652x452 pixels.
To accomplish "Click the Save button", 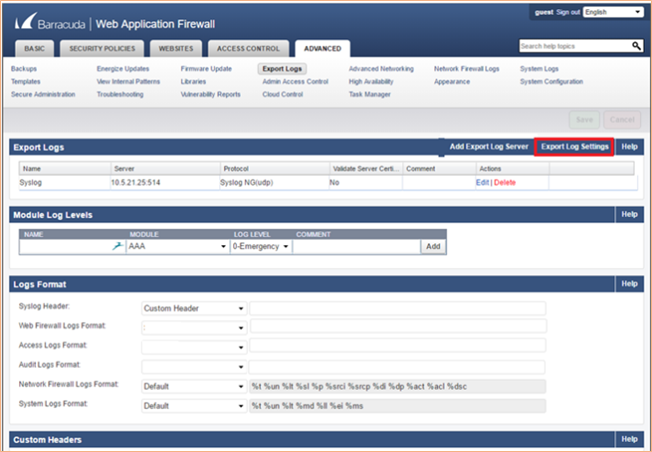I will (584, 120).
